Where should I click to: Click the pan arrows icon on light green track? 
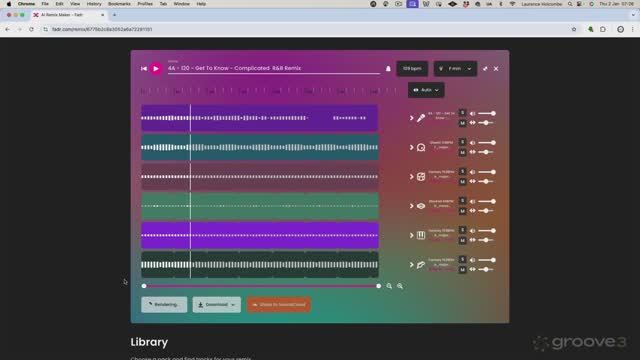473,211
